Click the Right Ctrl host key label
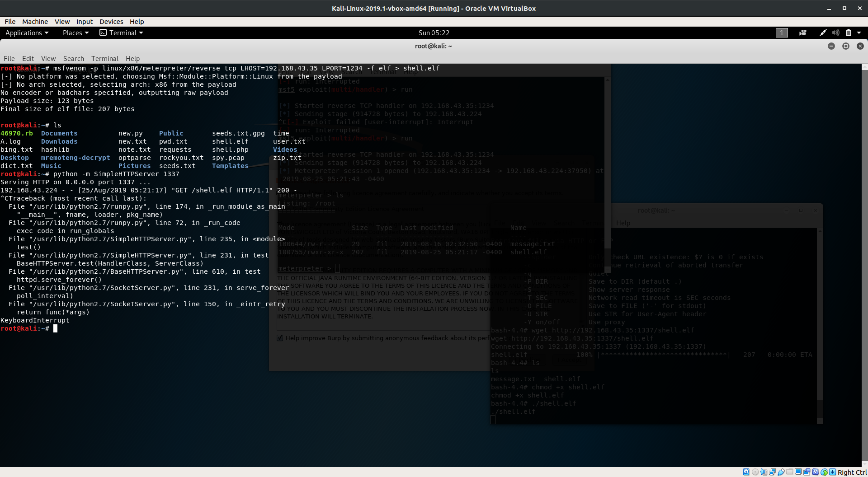This screenshot has width=868, height=477. pos(852,472)
